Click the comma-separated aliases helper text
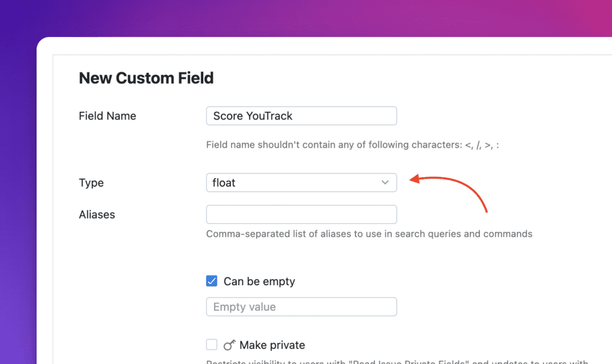The height and width of the screenshot is (364, 612). (369, 234)
